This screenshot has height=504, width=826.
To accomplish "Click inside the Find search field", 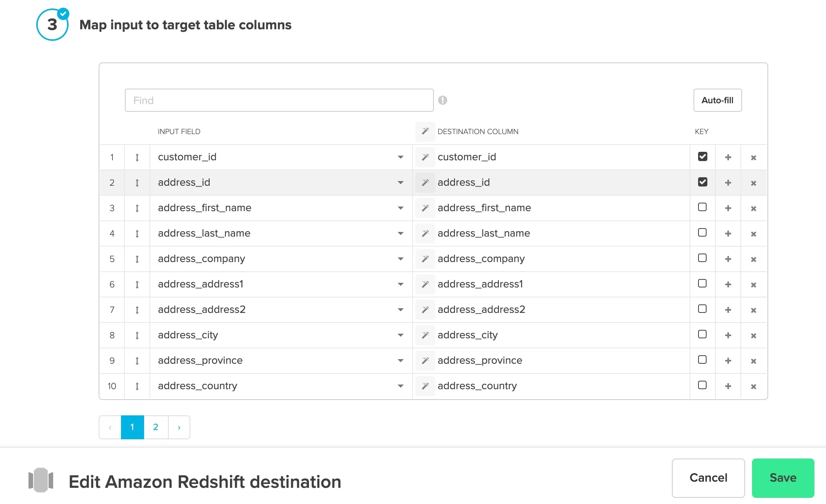I will (x=278, y=100).
